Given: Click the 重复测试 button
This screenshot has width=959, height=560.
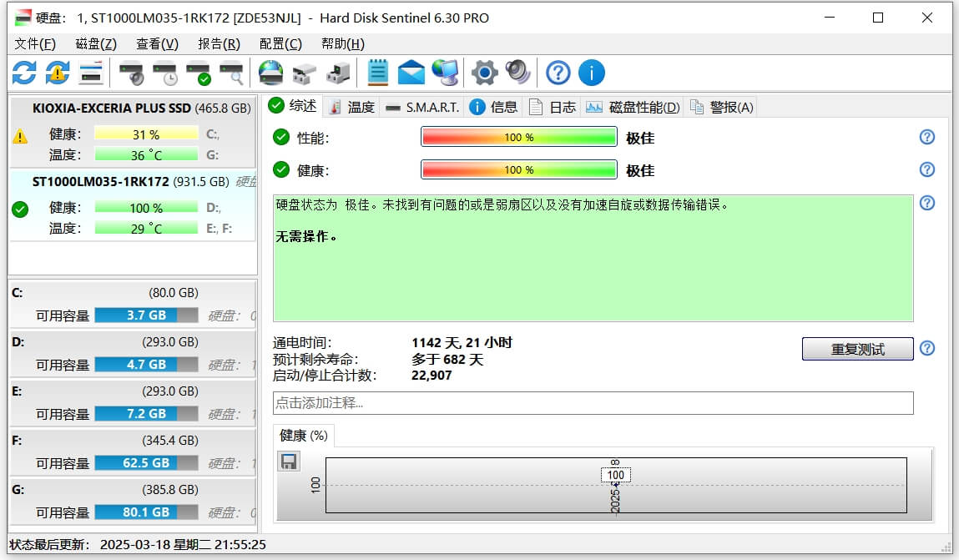Looking at the screenshot, I should coord(857,349).
